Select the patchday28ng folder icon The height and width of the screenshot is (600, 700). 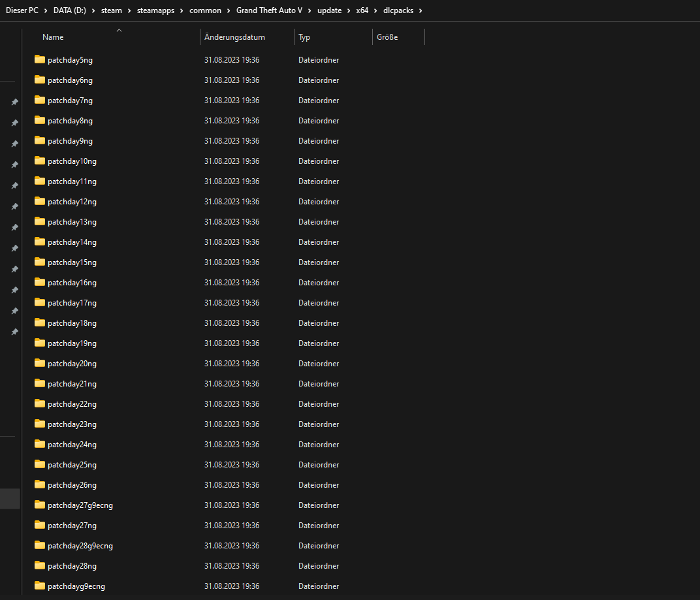point(40,565)
